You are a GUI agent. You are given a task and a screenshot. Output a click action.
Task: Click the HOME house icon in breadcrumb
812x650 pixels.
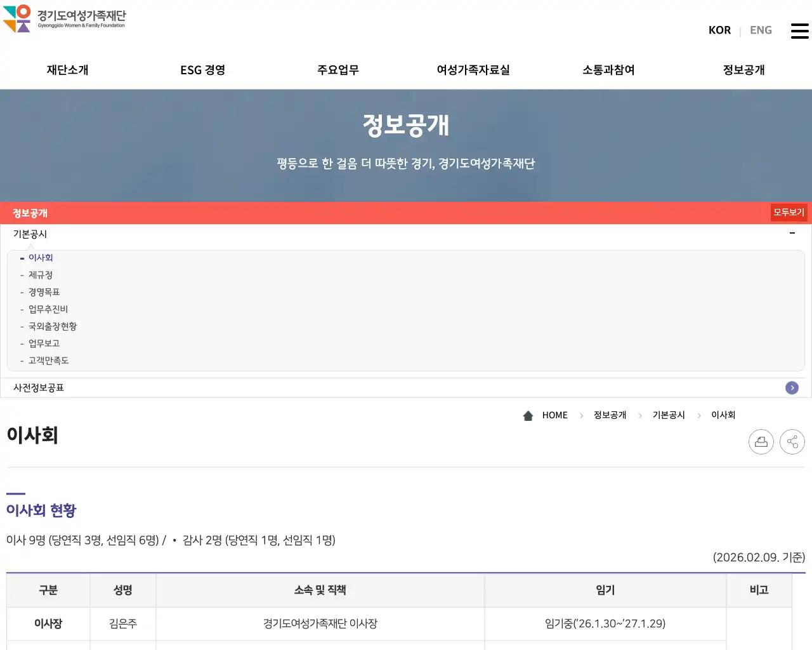(528, 416)
